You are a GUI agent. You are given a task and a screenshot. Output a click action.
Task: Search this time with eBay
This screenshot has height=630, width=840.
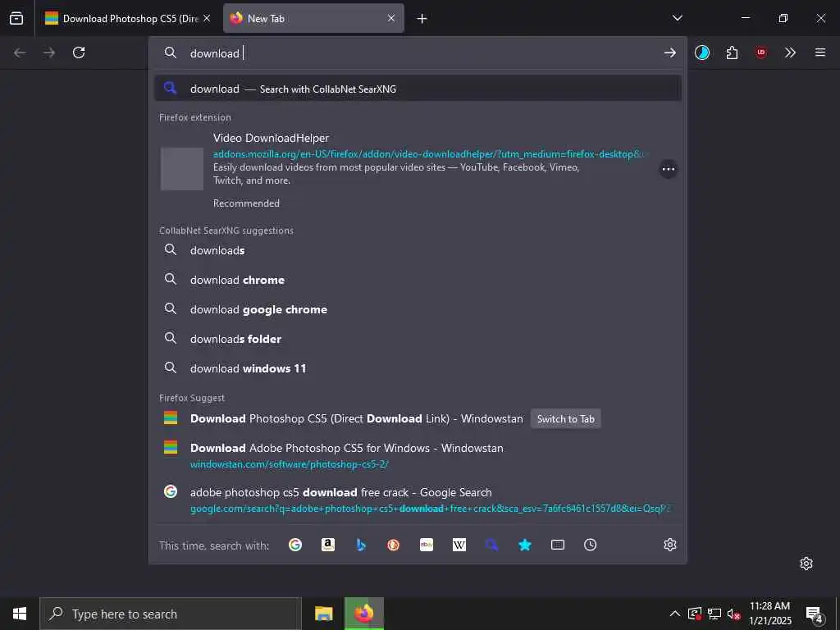tap(427, 545)
